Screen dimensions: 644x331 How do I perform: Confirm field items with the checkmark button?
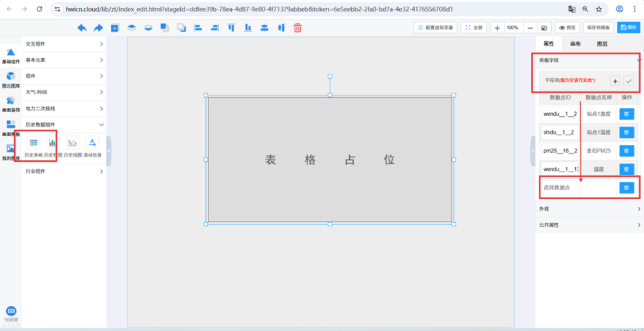pos(628,81)
